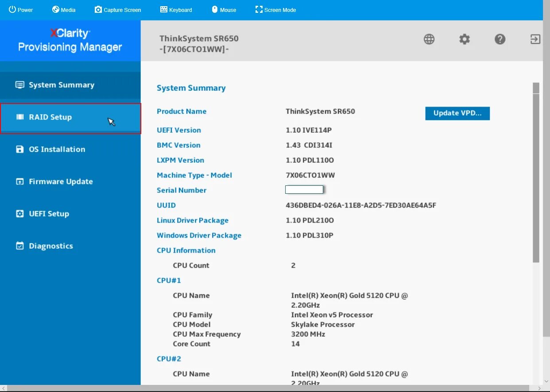Click the exit icon in header
The width and height of the screenshot is (550, 392).
click(535, 39)
